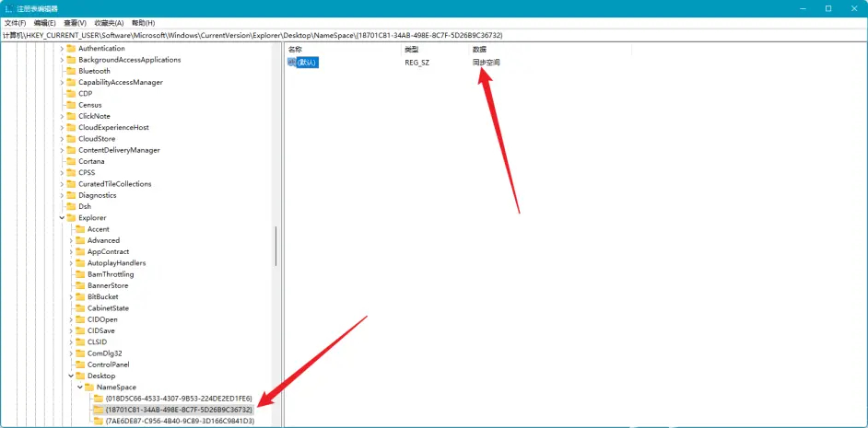
Task: Expand the ClickNote key
Action: (62, 116)
